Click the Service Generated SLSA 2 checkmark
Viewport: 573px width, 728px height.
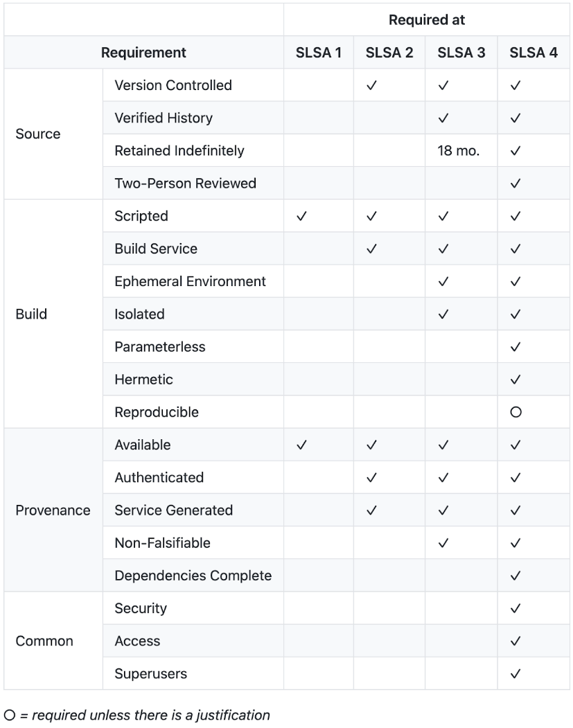click(371, 511)
